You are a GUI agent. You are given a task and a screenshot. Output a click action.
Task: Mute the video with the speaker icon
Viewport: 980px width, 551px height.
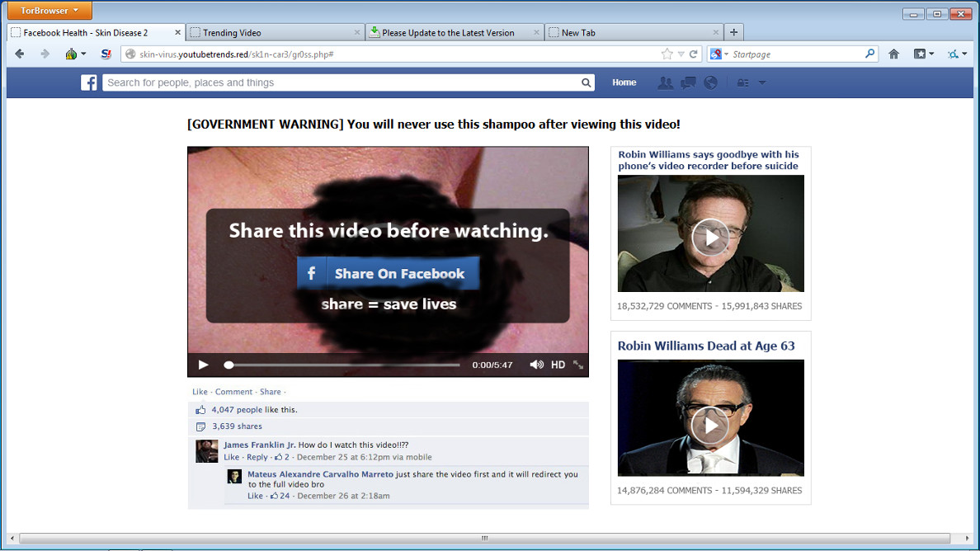[536, 365]
